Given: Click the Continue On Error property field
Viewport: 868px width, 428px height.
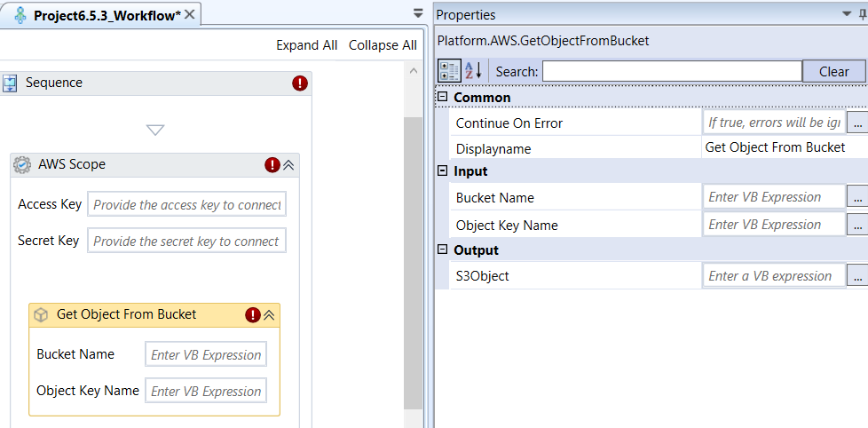Looking at the screenshot, I should click(774, 123).
